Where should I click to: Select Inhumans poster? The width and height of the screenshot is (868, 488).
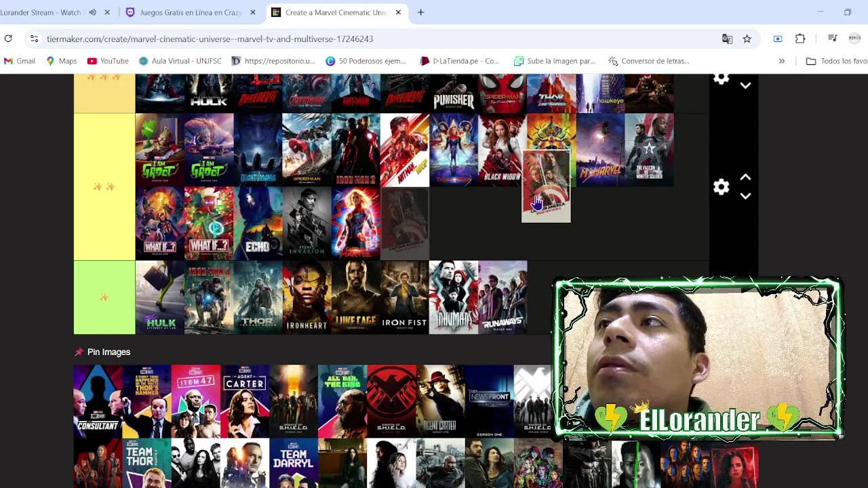click(454, 298)
